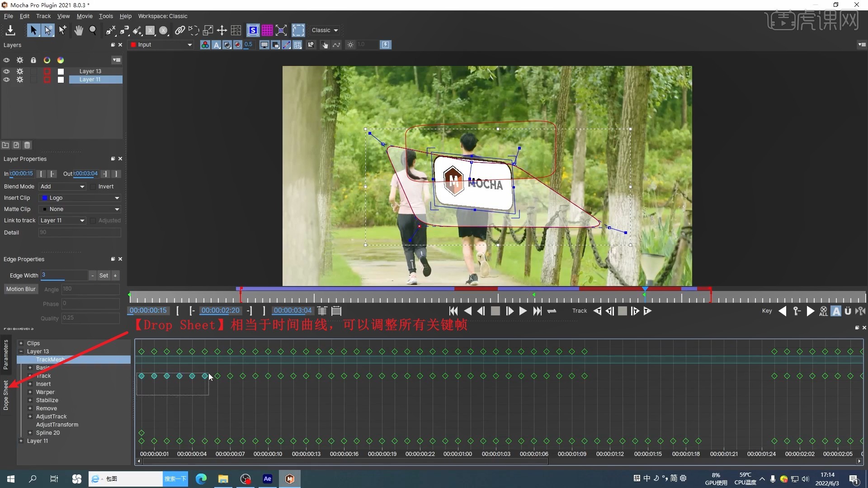
Task: Toggle the Show Surface S icon
Action: coord(253,30)
